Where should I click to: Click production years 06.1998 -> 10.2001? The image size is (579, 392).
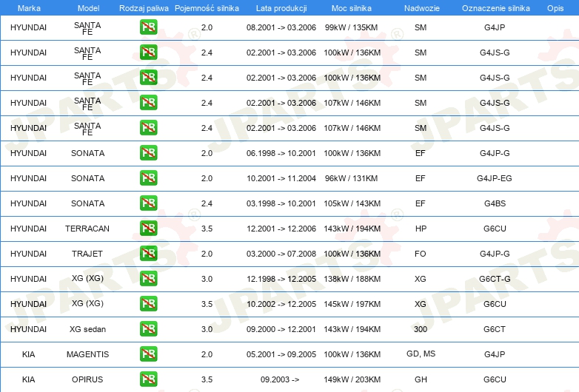[x=281, y=153]
